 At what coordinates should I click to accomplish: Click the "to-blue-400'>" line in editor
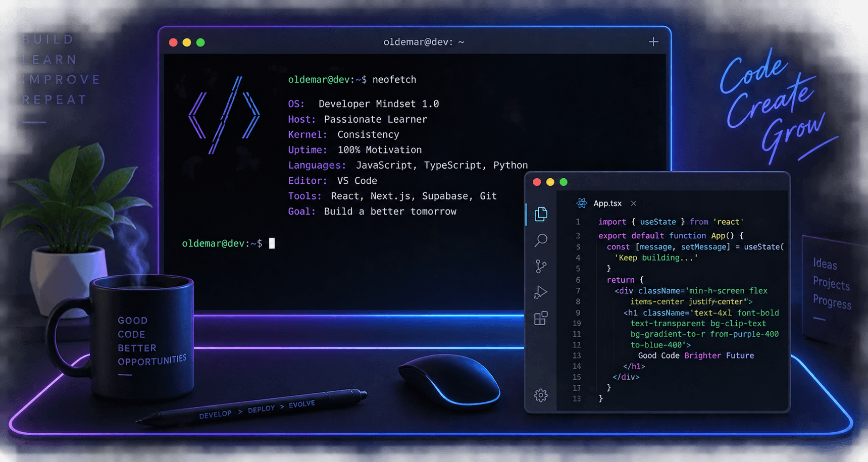[660, 345]
